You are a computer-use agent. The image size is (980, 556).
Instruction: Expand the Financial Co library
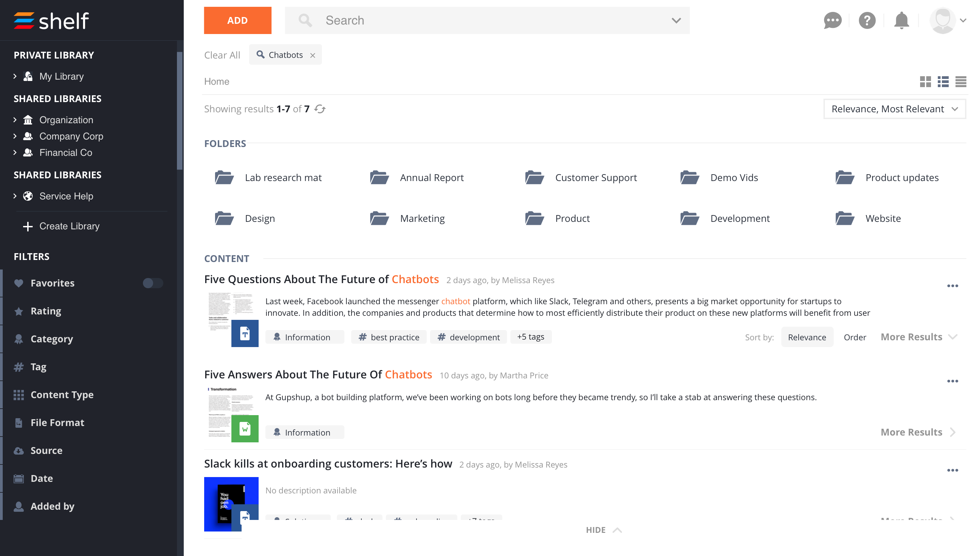[x=15, y=152]
